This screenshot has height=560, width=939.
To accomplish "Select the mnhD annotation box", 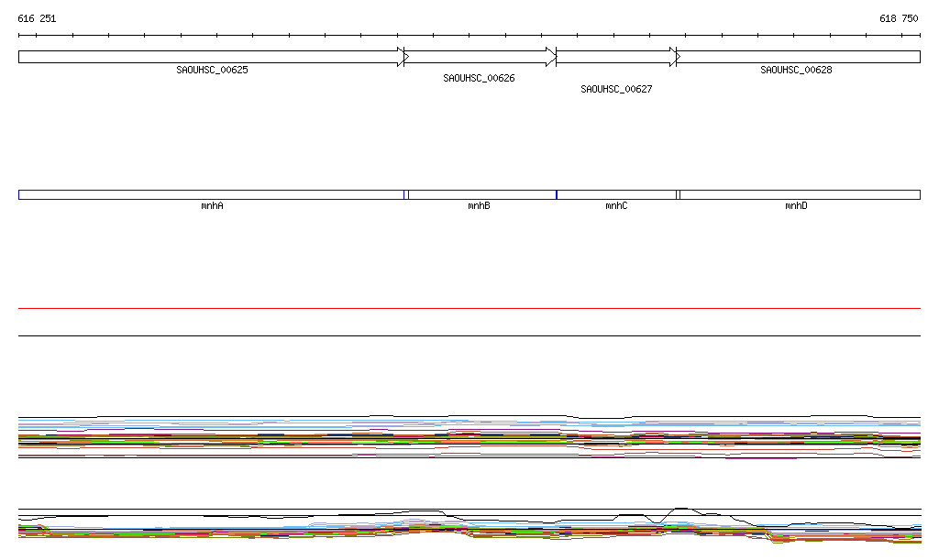I will [x=799, y=194].
